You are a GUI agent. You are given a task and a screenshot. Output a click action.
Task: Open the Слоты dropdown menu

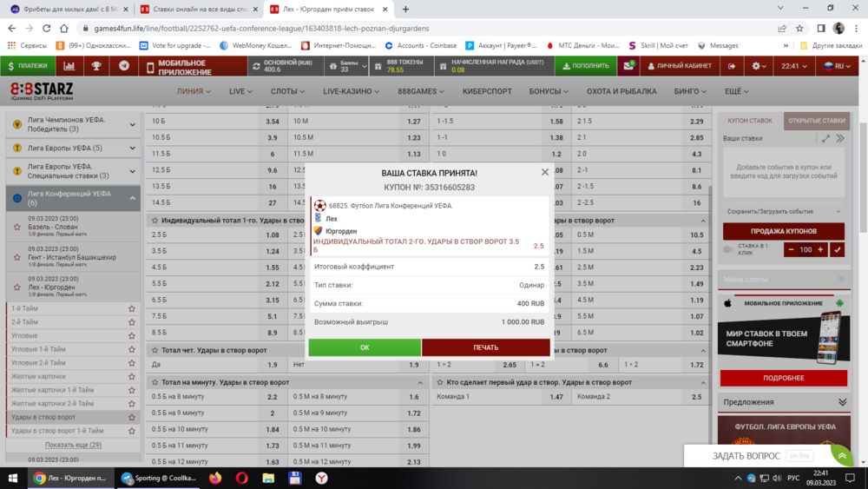point(287,91)
